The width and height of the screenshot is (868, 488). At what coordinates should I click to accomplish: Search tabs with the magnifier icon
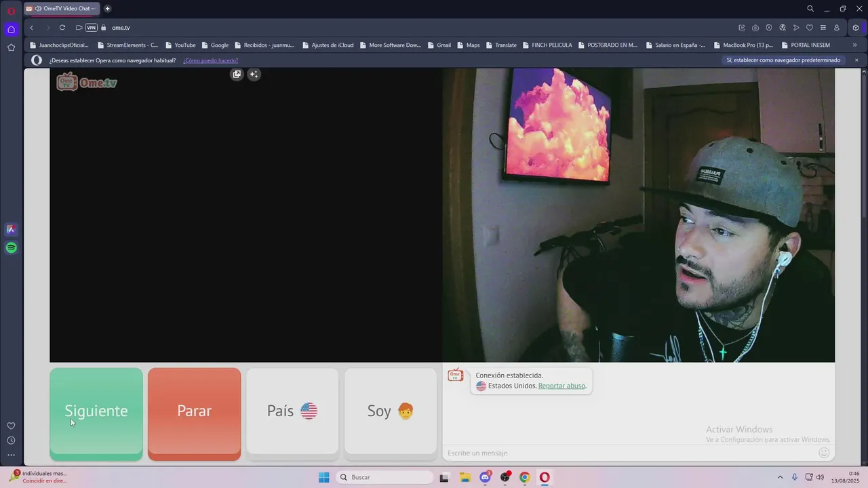click(810, 9)
